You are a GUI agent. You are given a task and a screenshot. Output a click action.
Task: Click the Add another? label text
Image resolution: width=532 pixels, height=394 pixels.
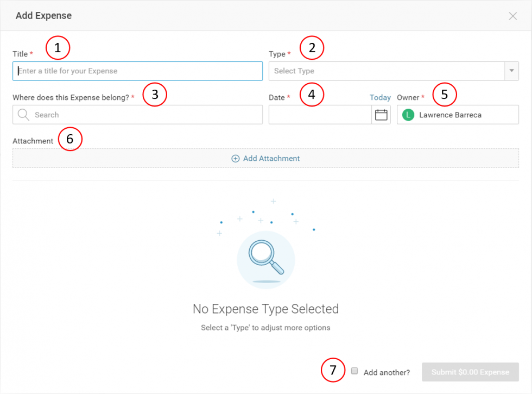point(387,372)
